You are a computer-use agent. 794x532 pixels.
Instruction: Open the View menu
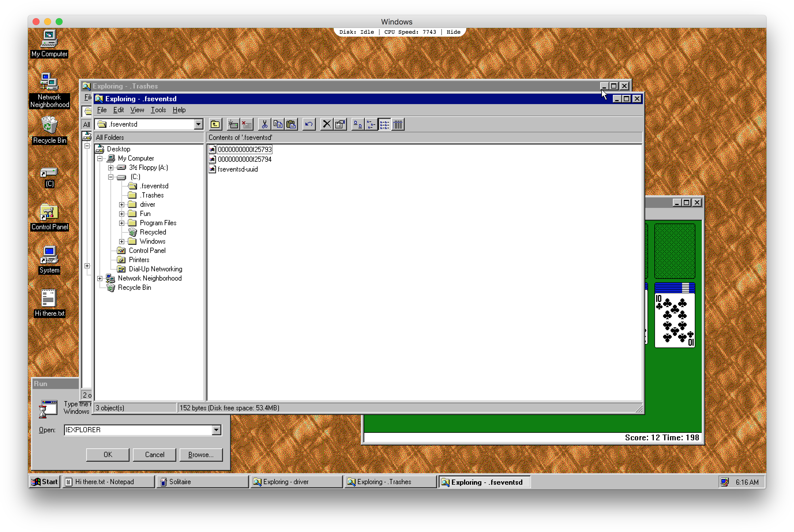(137, 110)
